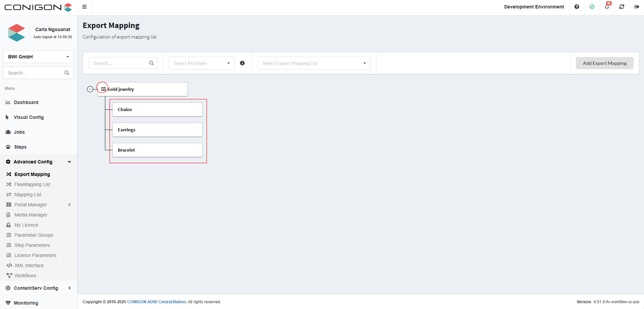Open the Select Attribute dropdown
The height and width of the screenshot is (309, 644).
(x=201, y=63)
